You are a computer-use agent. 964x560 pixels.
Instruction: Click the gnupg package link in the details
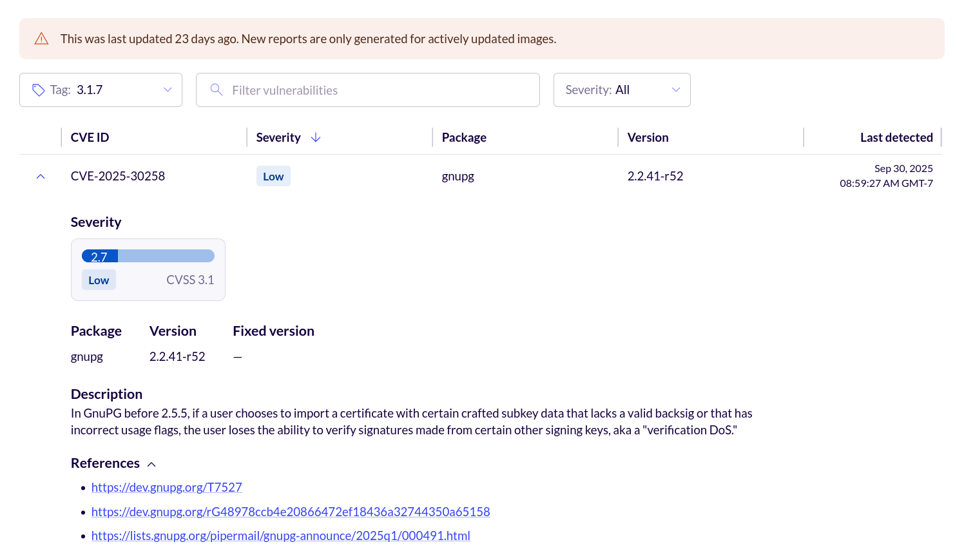coord(86,356)
